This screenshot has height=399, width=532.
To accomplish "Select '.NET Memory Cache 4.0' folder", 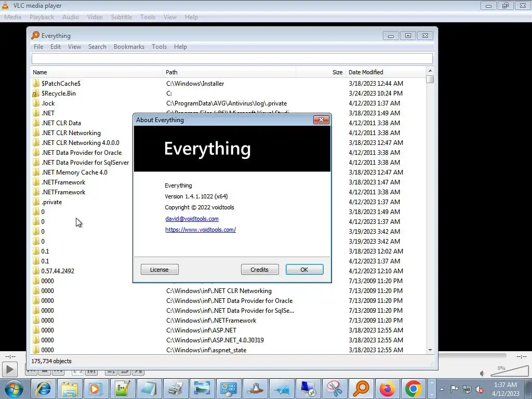I will 74,172.
